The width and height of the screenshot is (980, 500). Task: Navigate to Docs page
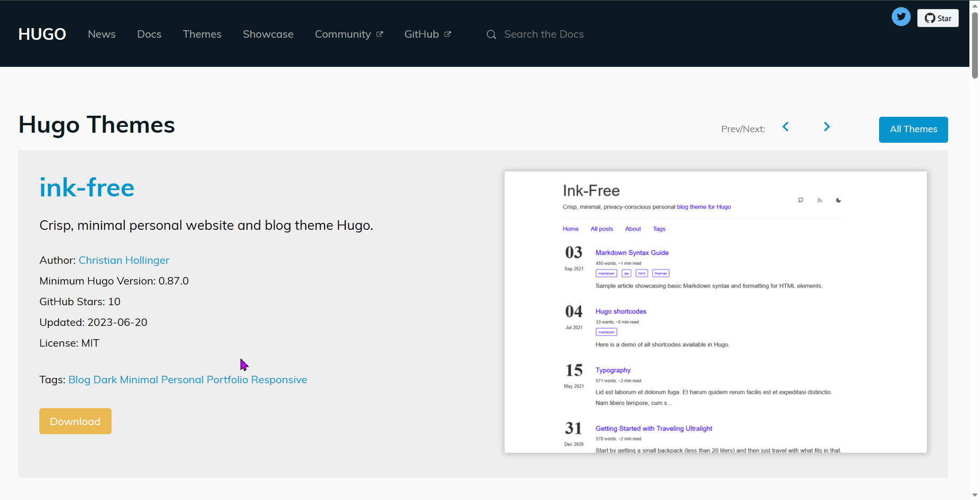[x=149, y=34]
